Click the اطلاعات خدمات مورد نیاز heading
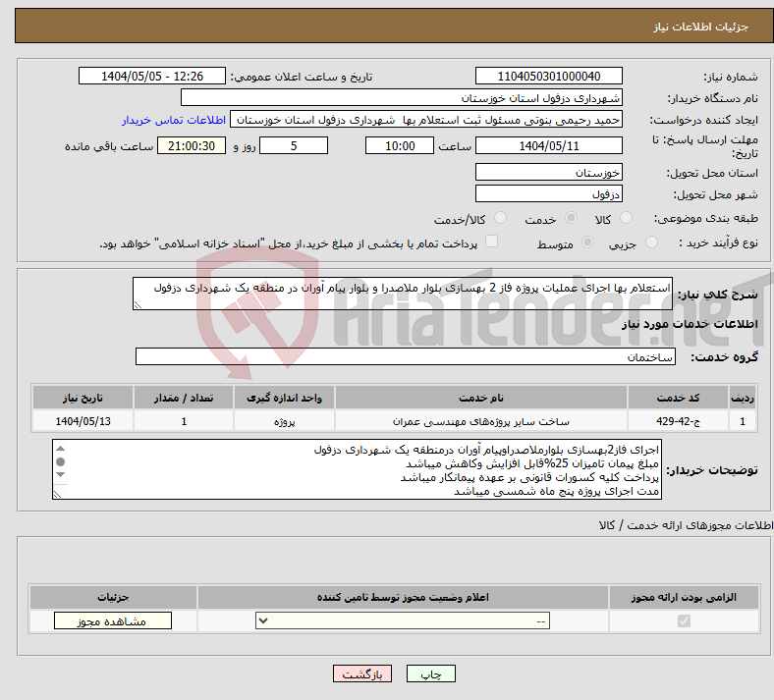The width and height of the screenshot is (774, 700). click(x=690, y=324)
